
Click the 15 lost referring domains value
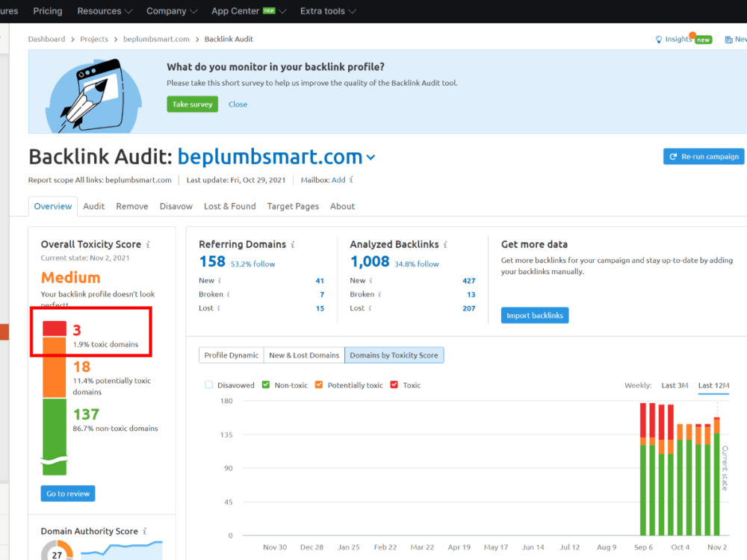click(320, 308)
